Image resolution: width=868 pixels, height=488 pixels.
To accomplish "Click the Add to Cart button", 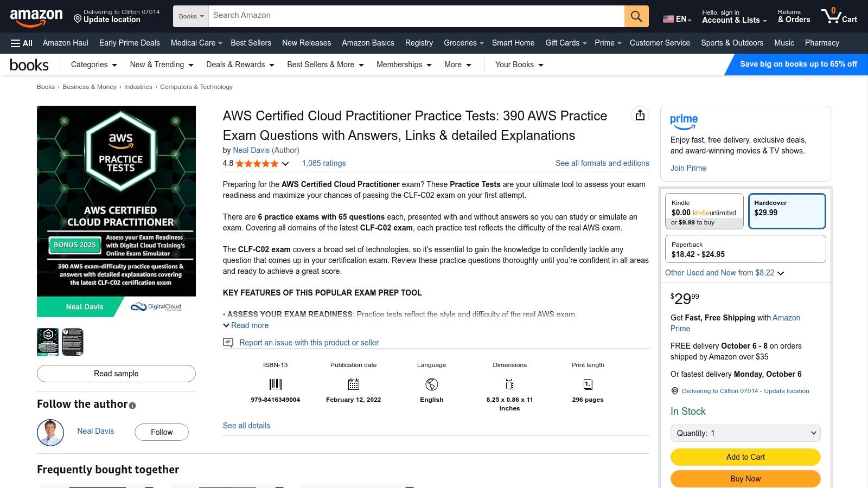I will point(745,457).
